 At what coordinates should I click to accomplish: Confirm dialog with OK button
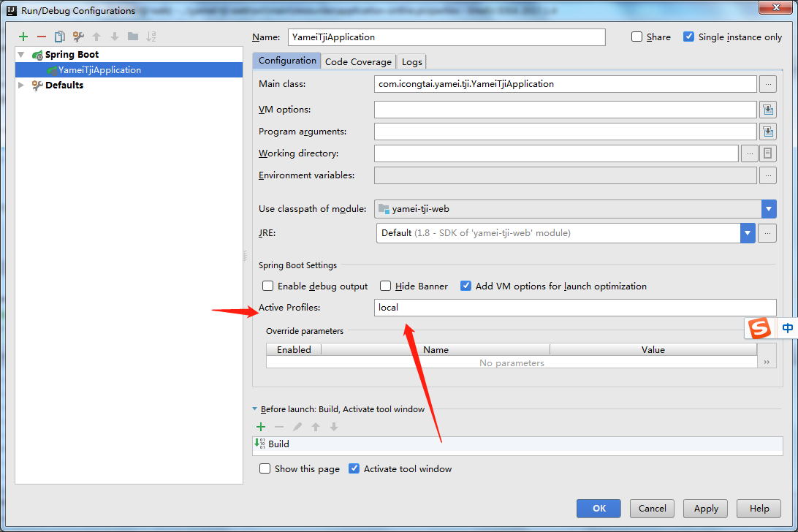coord(598,509)
